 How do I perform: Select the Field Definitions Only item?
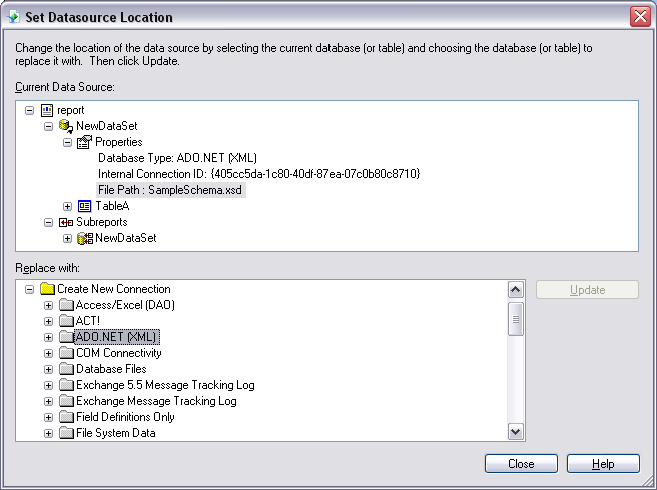pos(125,417)
